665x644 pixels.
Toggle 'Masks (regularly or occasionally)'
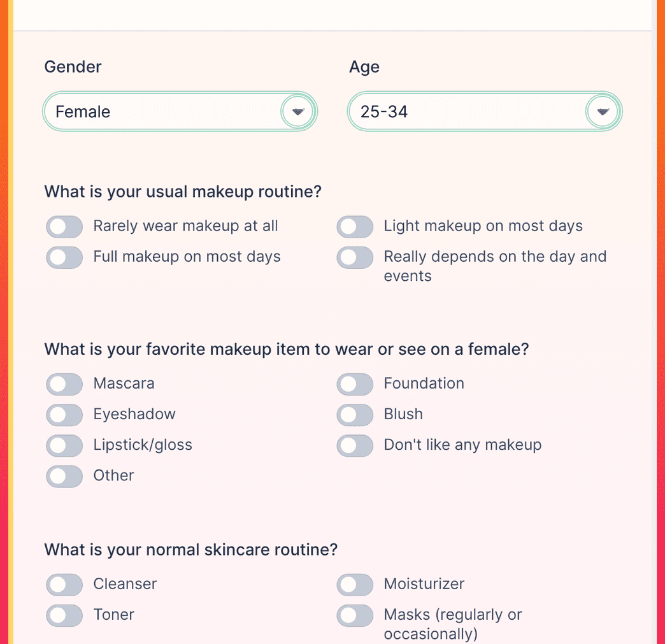(355, 615)
